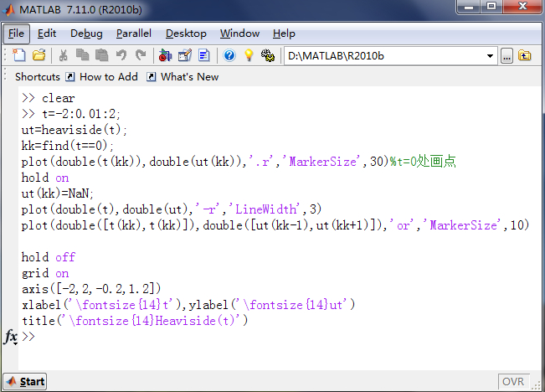Click the How to Add link
545x392 pixels.
109,77
